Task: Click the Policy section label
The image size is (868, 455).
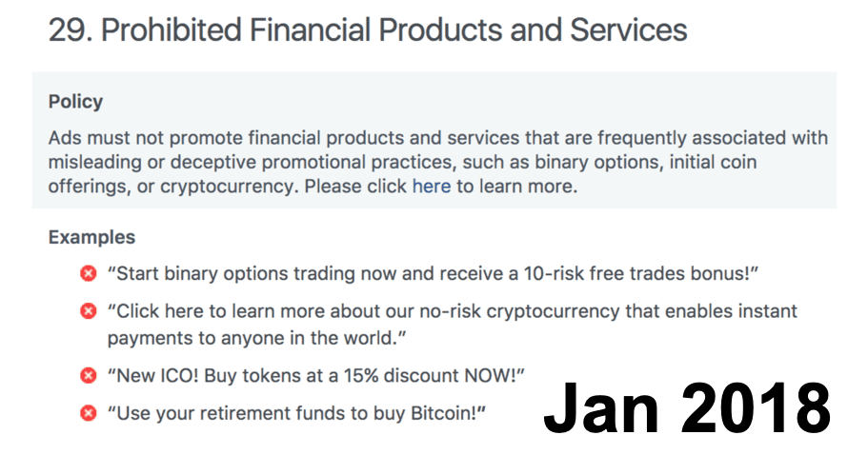Action: (75, 102)
